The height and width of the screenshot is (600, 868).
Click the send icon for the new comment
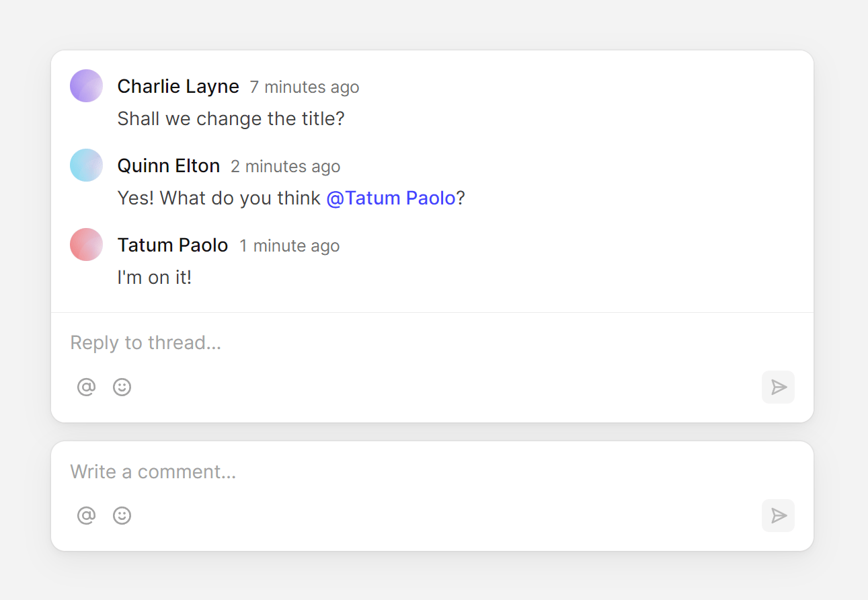point(778,515)
